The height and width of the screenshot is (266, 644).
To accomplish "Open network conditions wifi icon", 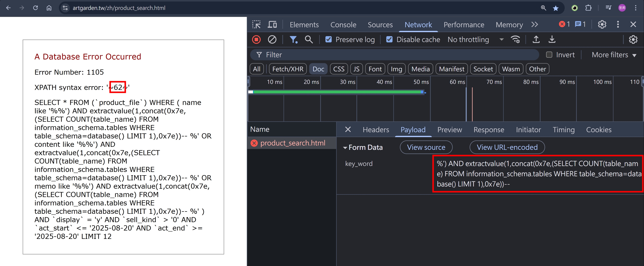I will pos(516,40).
